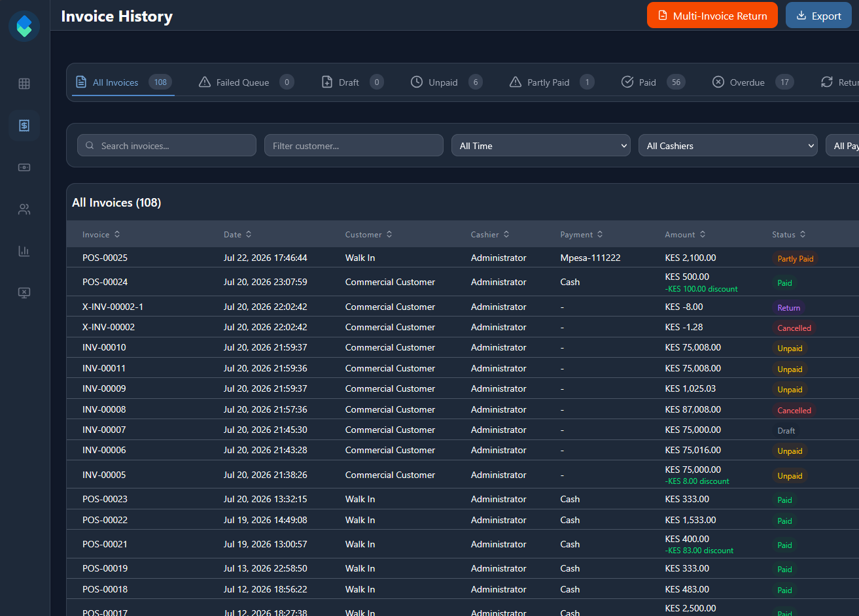Click invoice number POS-00021

point(105,544)
